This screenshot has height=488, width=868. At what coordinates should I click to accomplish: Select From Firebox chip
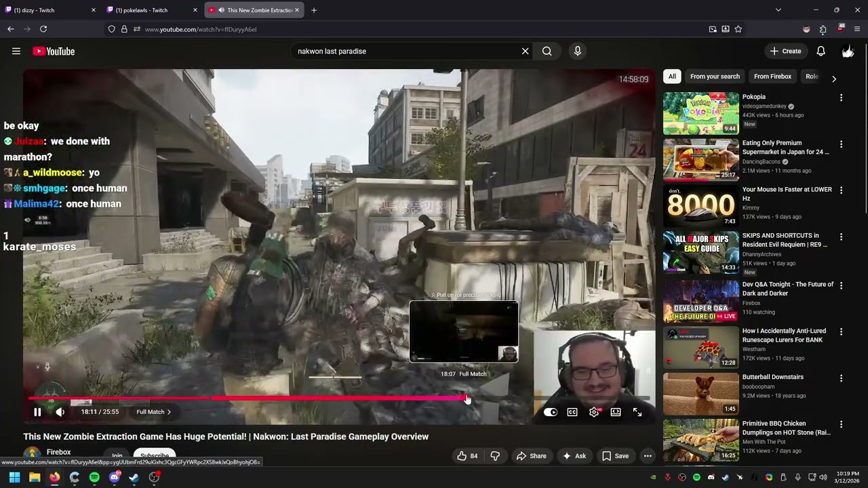pyautogui.click(x=772, y=77)
